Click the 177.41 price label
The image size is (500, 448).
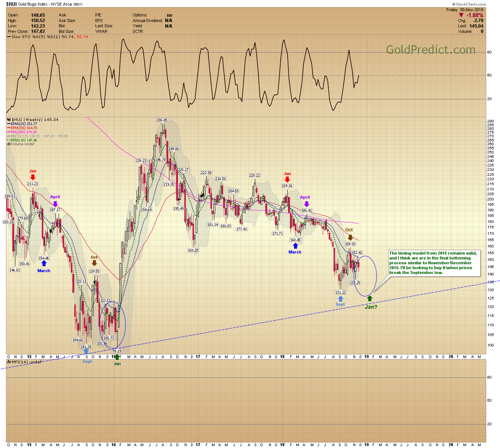click(241, 229)
